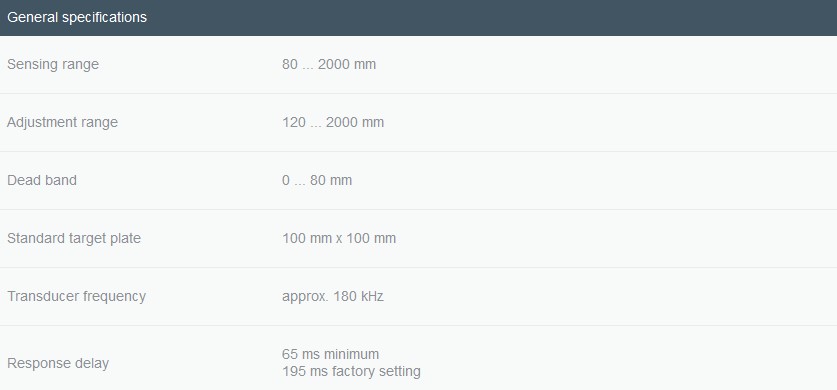Click the Sensing range table row
The image size is (837, 390).
[x=418, y=65]
